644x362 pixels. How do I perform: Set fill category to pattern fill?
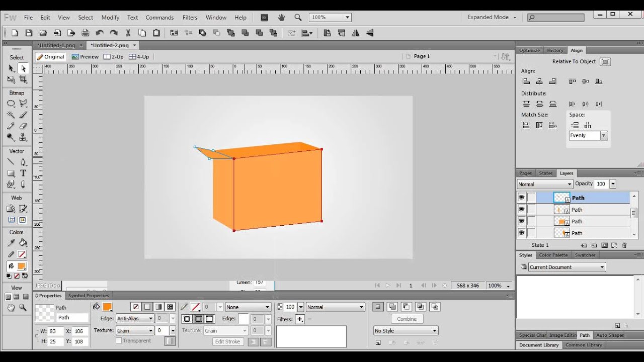[x=170, y=307]
